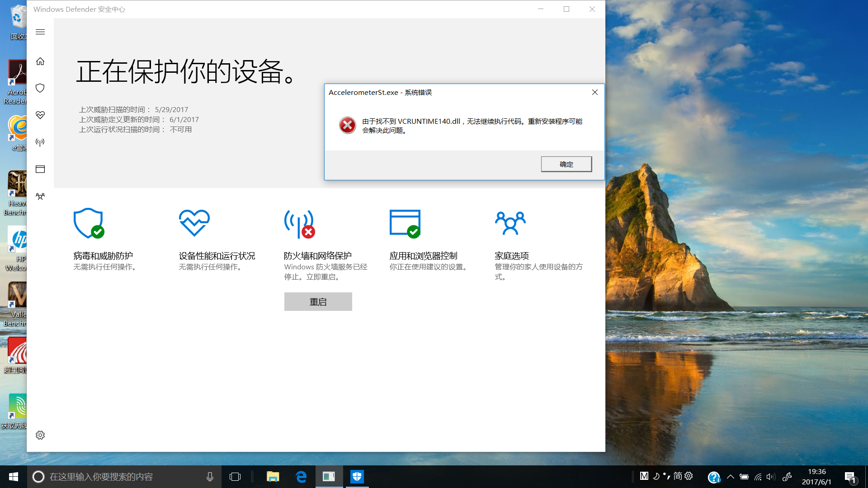Click the 病毒和威胁防护 heading
Viewport: 868px width, 488px height.
point(103,256)
